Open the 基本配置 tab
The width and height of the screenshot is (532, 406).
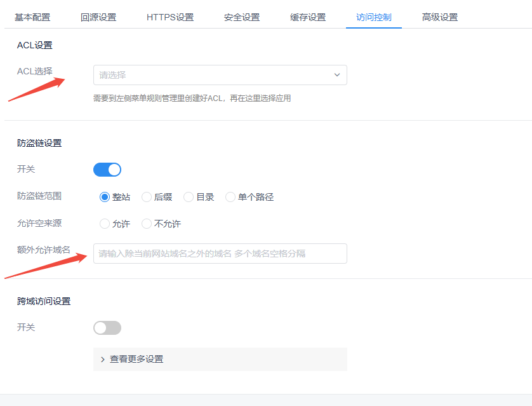click(32, 17)
